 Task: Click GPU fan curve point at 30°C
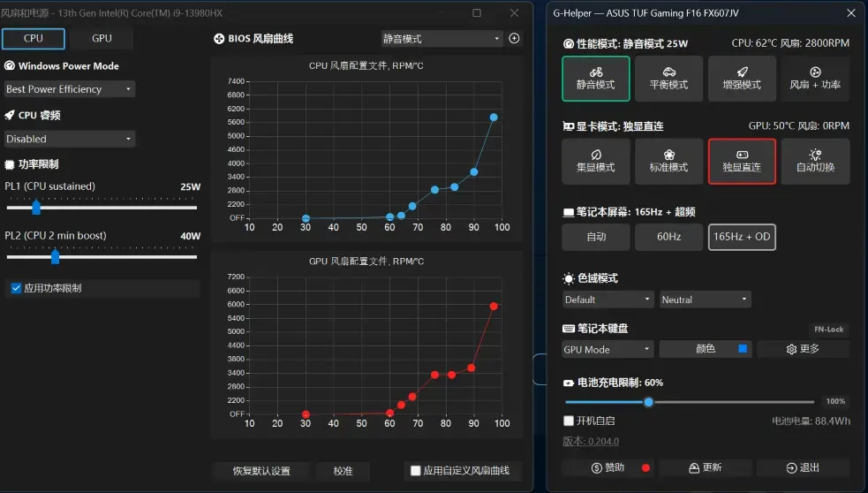coord(306,414)
